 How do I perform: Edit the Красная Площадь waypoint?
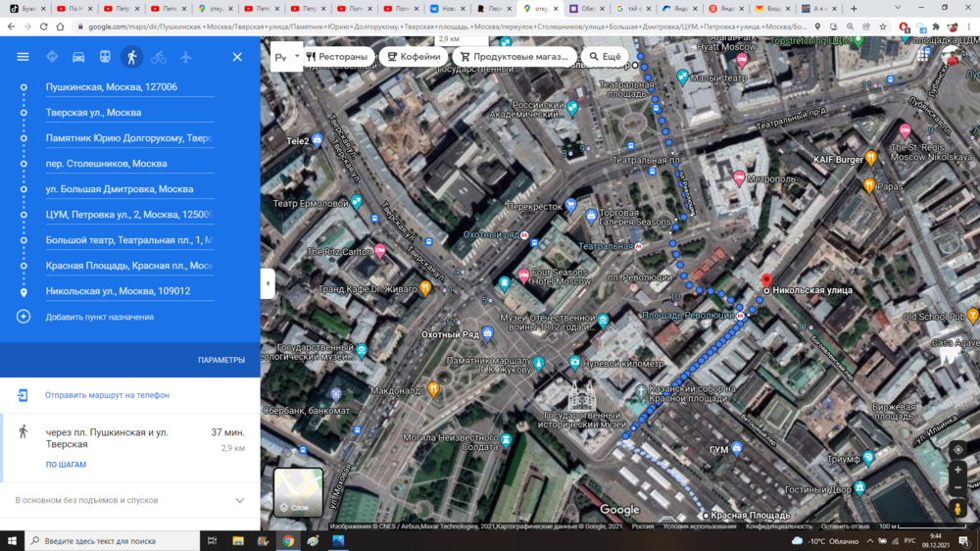(129, 266)
